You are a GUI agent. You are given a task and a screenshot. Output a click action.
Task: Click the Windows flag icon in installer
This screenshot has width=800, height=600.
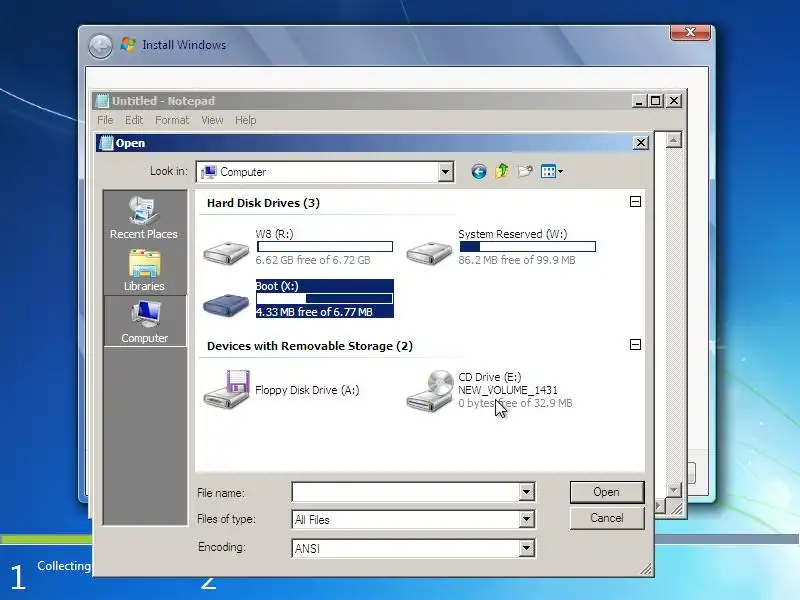tap(128, 45)
